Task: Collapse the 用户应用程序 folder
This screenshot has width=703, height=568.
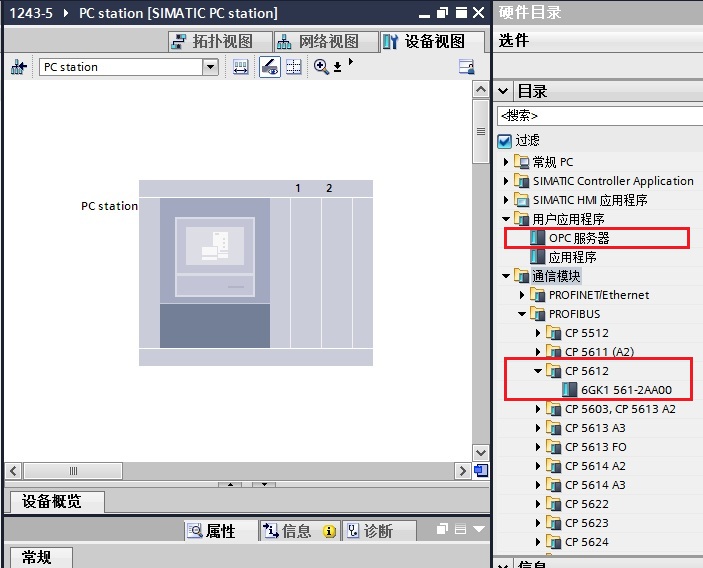Action: pyautogui.click(x=506, y=219)
